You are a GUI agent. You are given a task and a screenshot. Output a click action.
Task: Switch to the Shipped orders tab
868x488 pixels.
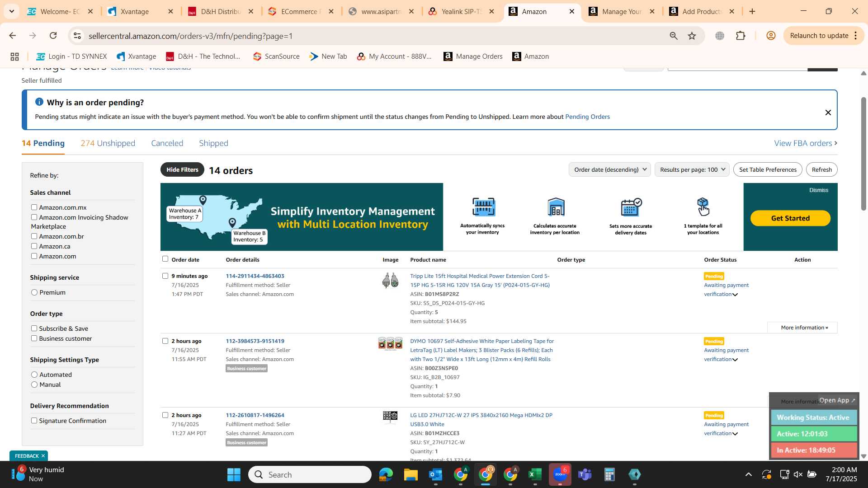tap(213, 143)
